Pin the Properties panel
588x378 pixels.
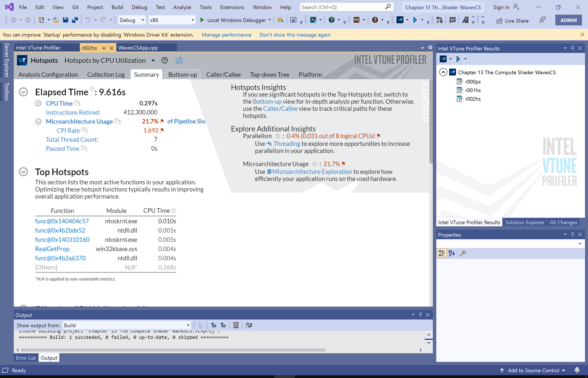coord(572,235)
